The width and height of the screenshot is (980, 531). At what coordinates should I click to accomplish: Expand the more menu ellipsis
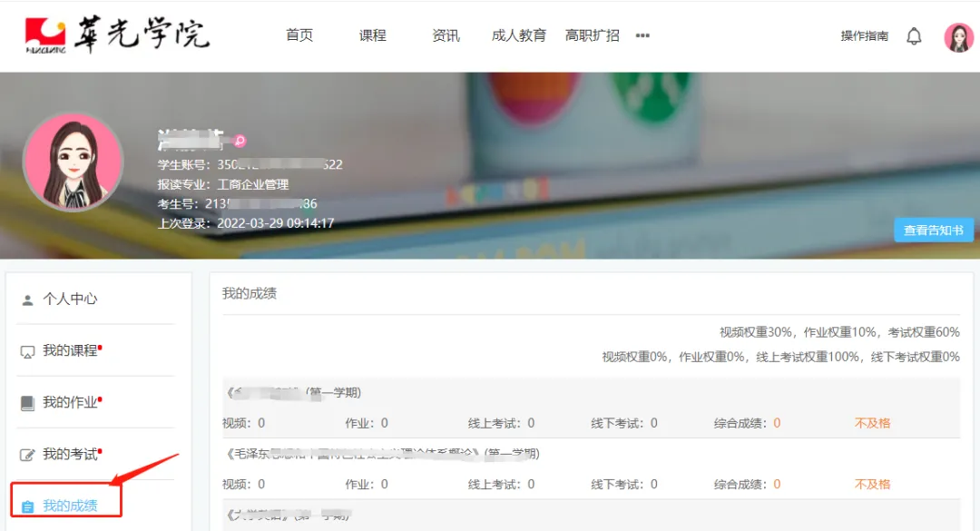click(x=642, y=36)
